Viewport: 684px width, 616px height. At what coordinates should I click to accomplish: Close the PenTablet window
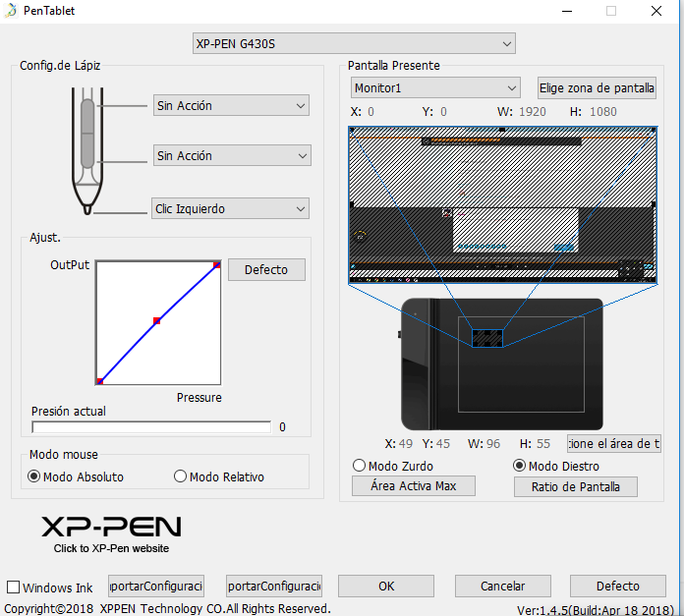656,11
